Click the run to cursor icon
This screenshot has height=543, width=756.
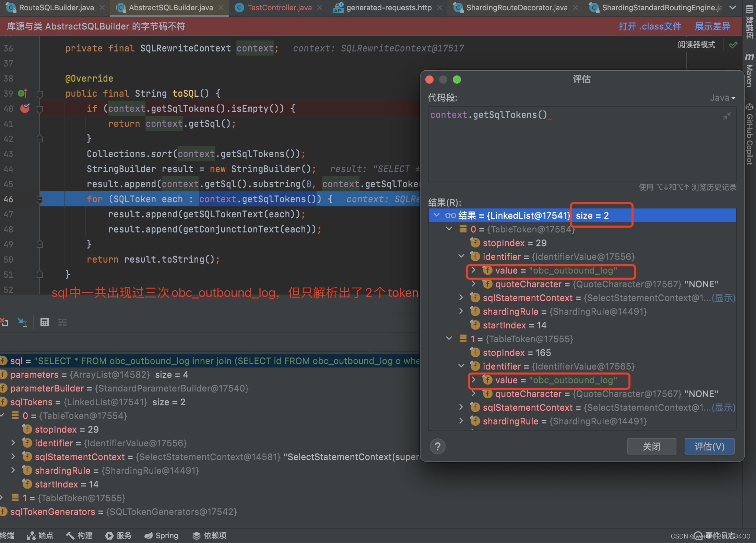[x=23, y=322]
